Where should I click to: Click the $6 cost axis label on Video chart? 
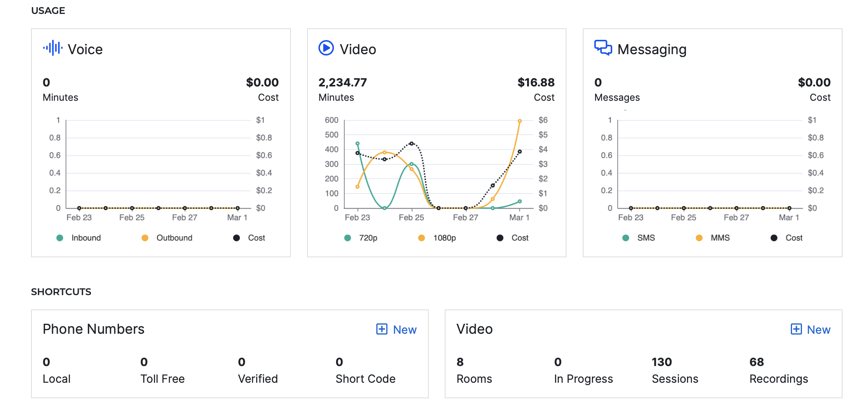point(543,120)
